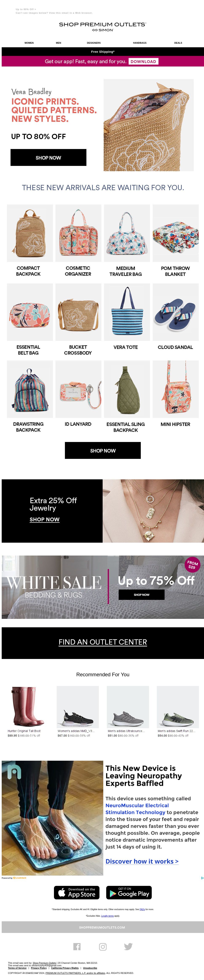Click Discover how it works link
This screenshot has width=204, height=980.
tap(142, 861)
